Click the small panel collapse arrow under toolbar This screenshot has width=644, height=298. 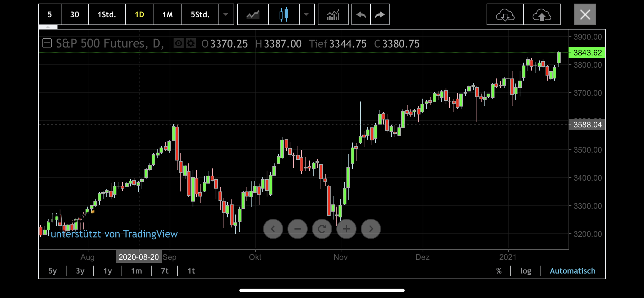[48, 27]
